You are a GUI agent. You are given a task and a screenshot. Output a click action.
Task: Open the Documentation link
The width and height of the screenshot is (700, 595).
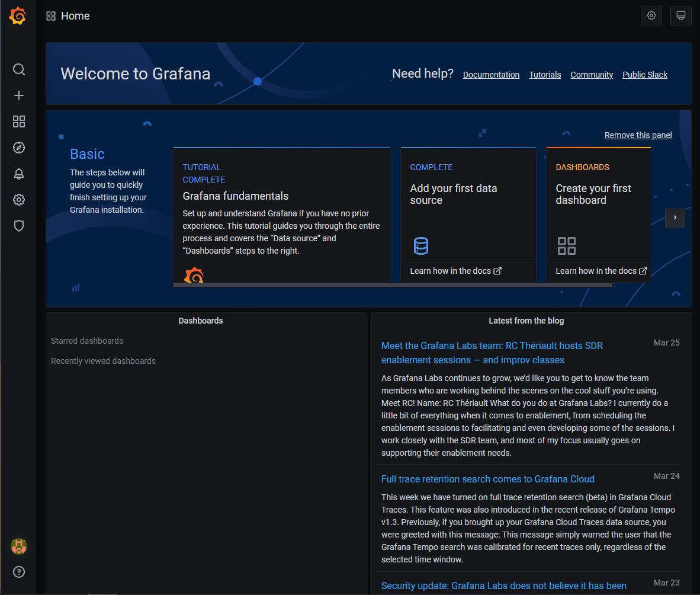point(491,75)
